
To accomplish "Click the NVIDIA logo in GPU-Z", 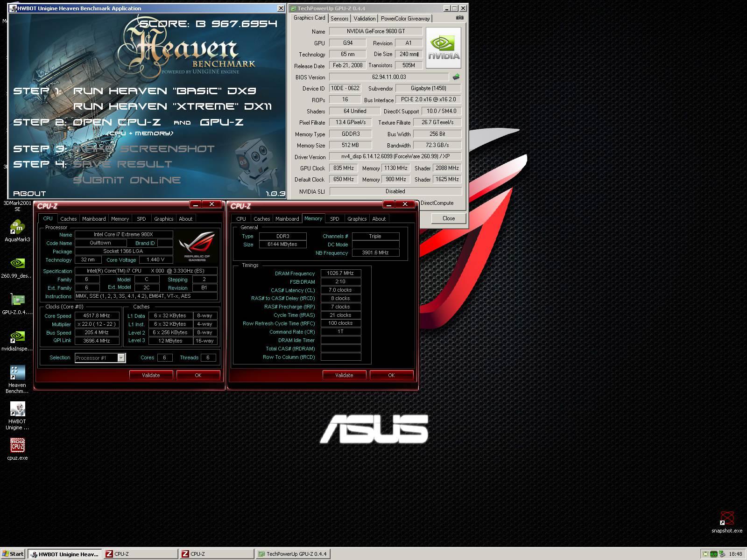I will pyautogui.click(x=444, y=48).
